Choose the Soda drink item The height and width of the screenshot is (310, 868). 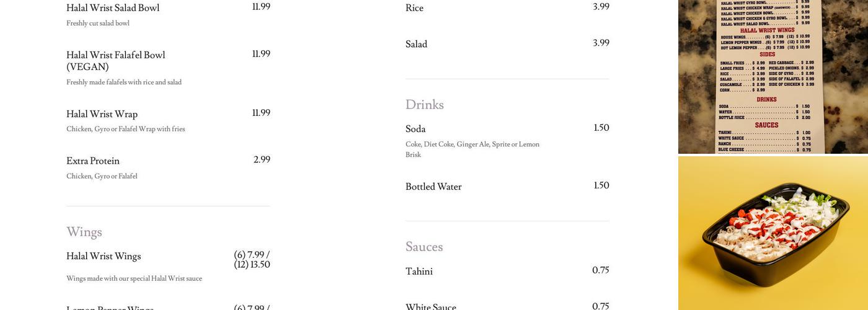[x=415, y=129]
